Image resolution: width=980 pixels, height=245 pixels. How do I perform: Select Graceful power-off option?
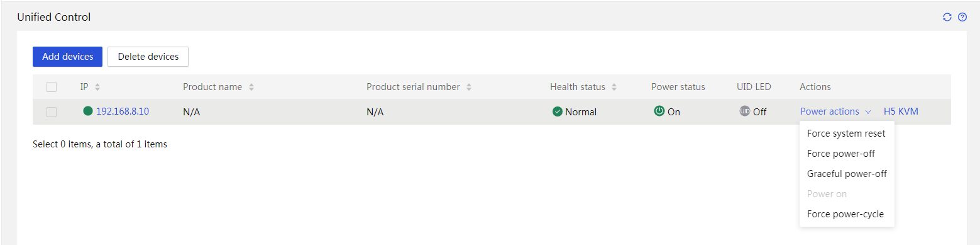pyautogui.click(x=846, y=174)
